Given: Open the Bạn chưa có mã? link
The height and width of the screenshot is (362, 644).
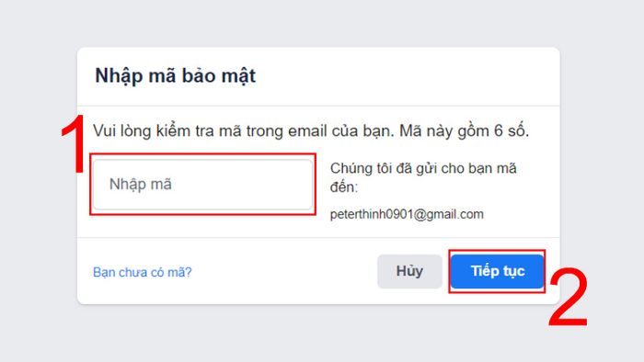Looking at the screenshot, I should (x=142, y=272).
